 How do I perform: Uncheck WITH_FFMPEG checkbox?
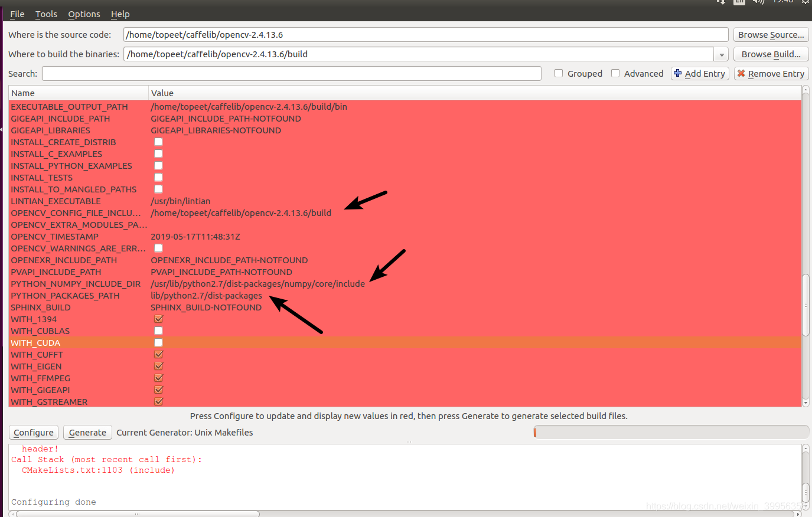pos(158,378)
